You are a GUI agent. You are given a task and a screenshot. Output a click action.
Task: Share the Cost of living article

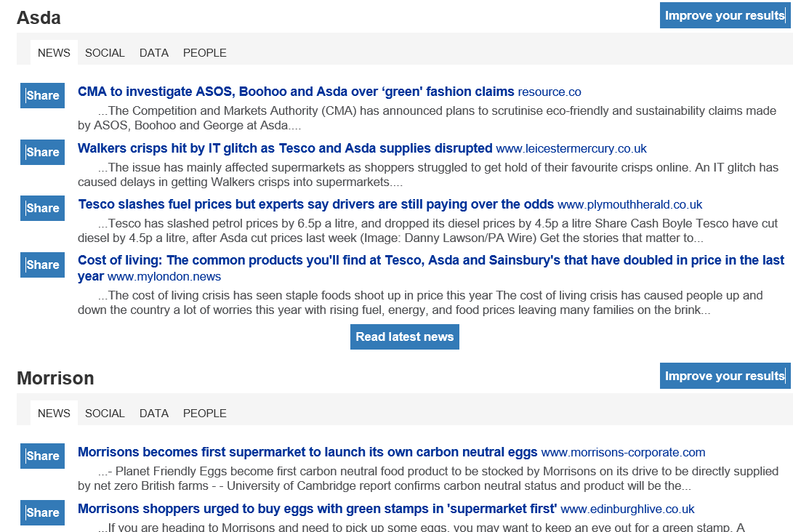click(x=42, y=265)
